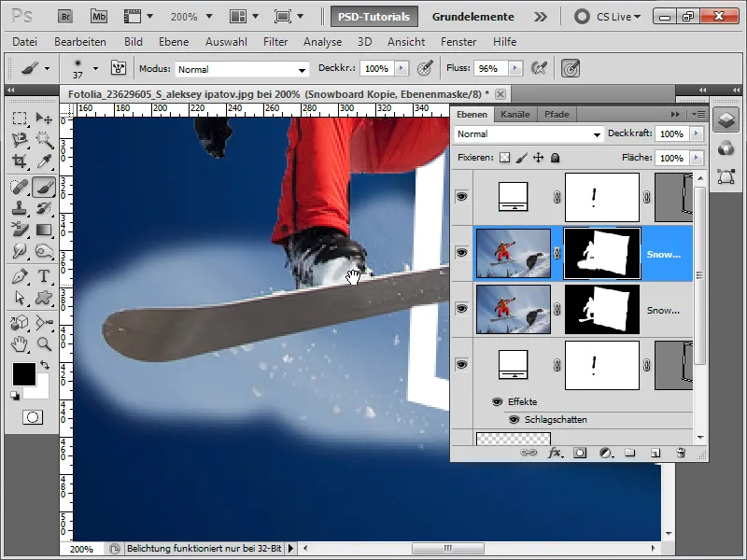The width and height of the screenshot is (747, 560).
Task: Toggle Schlagschatten effect visibility
Action: click(x=514, y=419)
